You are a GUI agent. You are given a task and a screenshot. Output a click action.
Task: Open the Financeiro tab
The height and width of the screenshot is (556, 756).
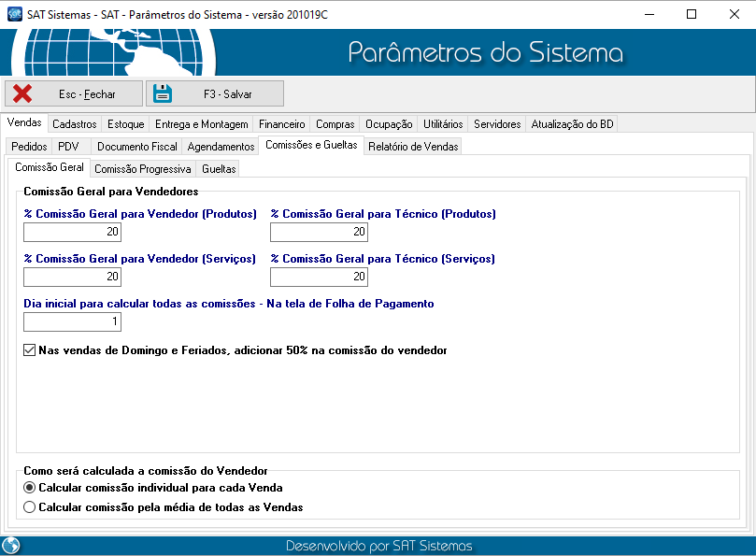[281, 124]
